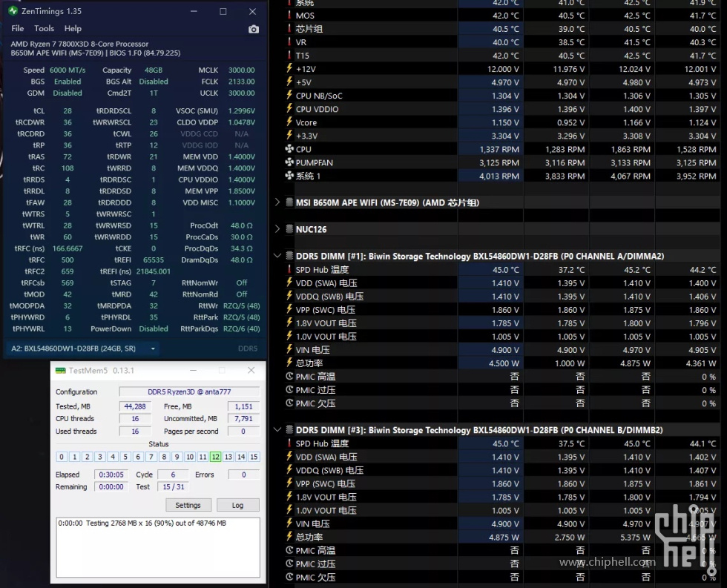Click the CPU NB/SoC voltage icon

[289, 95]
